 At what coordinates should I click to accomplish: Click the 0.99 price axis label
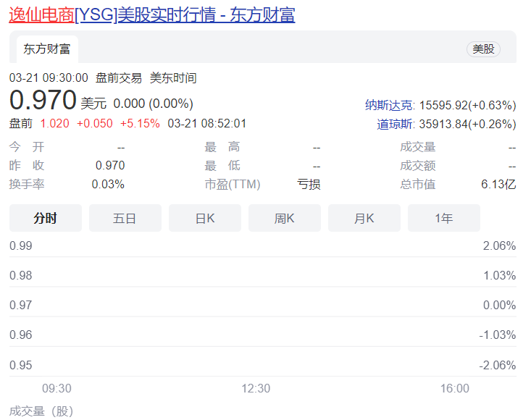[21, 245]
